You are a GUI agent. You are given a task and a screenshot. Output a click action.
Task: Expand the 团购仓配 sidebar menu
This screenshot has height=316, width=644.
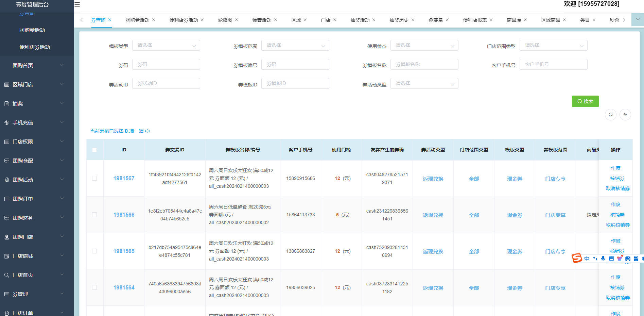37,161
